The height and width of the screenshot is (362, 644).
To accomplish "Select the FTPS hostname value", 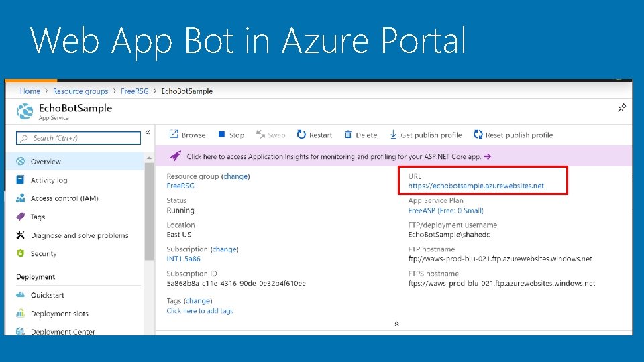I will point(502,283).
